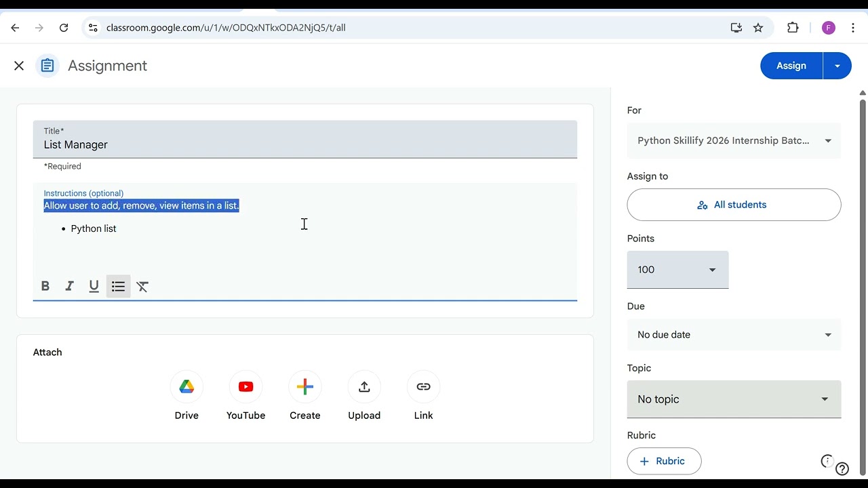Click the Assignment clipboard icon

pyautogui.click(x=47, y=66)
